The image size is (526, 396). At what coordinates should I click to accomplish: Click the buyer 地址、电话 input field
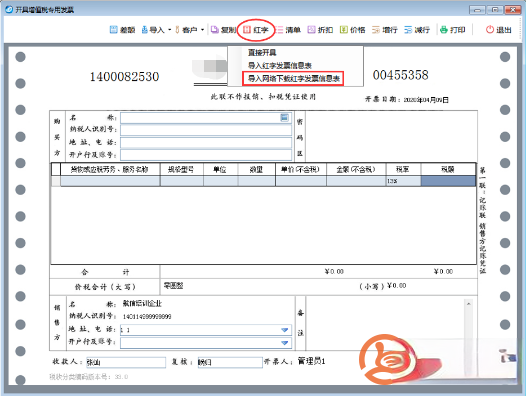pyautogui.click(x=206, y=143)
